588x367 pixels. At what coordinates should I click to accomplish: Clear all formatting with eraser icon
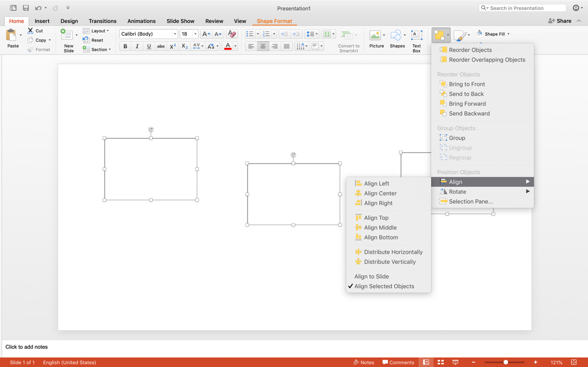point(232,34)
